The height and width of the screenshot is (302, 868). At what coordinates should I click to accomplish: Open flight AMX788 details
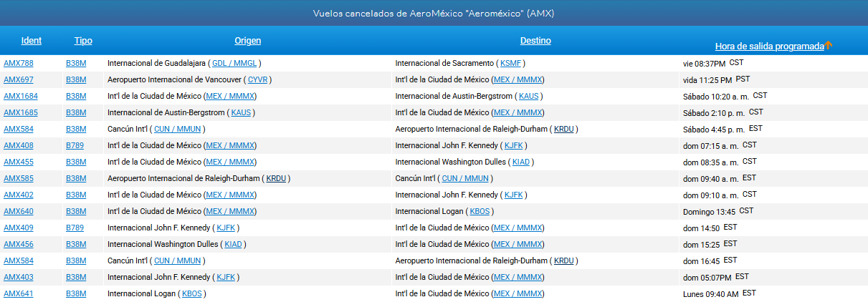tap(19, 63)
